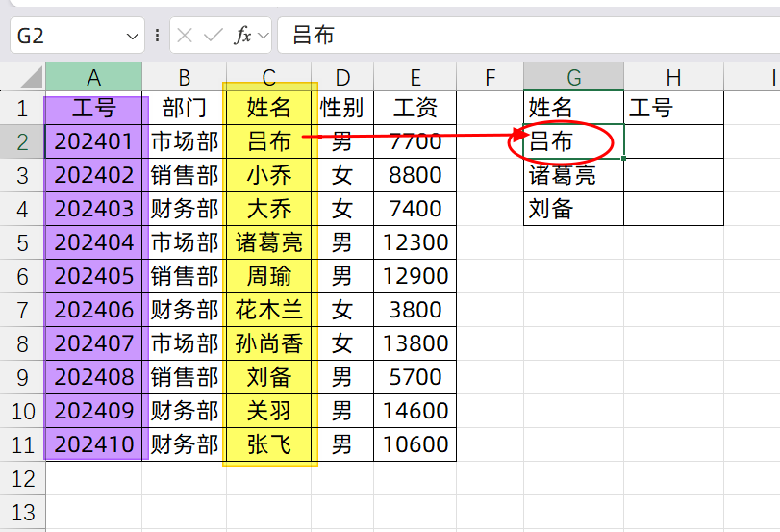Expand the function dropdown arrow beside fx
780x532 pixels.
pos(264,36)
